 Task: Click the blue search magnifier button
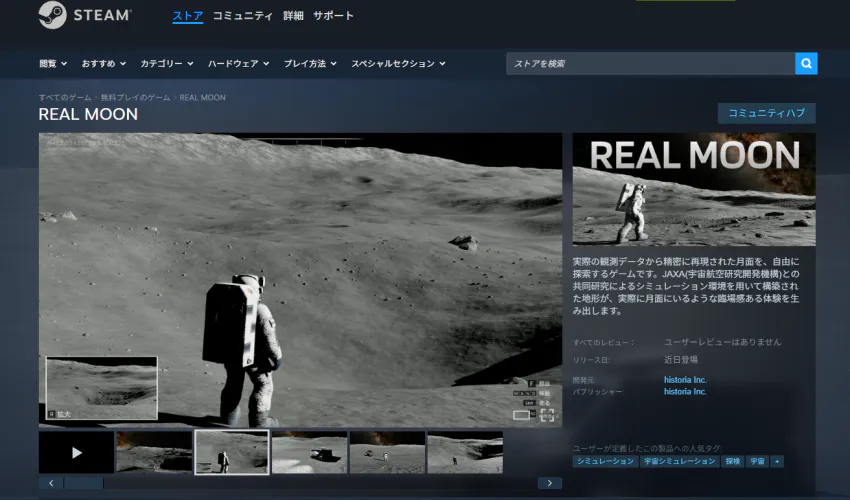806,64
